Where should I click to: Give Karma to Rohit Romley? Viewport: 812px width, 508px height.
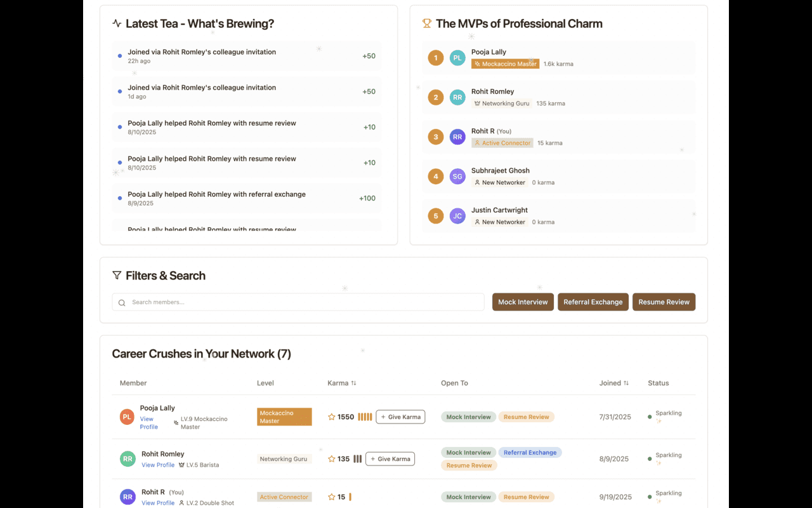click(x=390, y=458)
